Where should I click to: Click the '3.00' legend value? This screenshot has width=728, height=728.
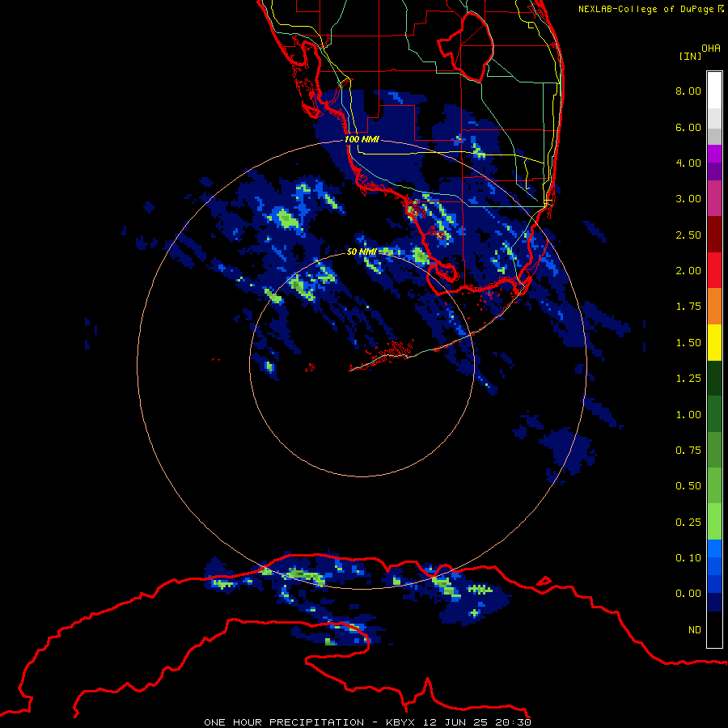click(x=688, y=199)
